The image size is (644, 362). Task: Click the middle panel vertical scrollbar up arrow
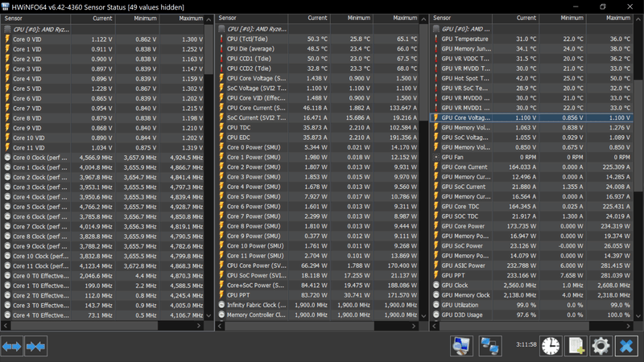[x=423, y=19]
